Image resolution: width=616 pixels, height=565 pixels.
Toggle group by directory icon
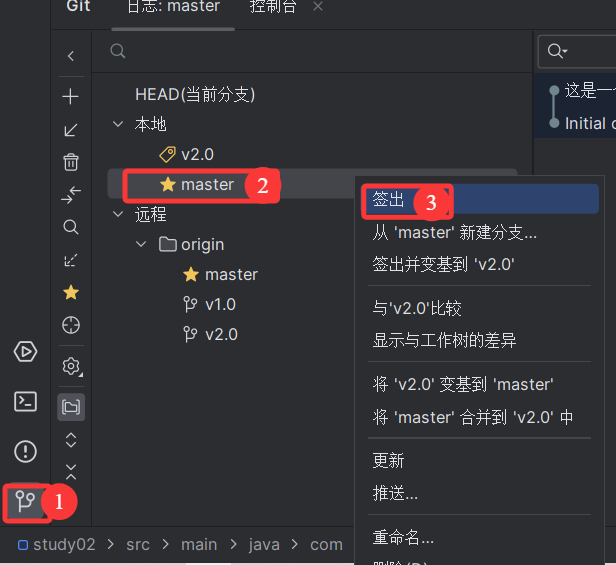[x=71, y=407]
